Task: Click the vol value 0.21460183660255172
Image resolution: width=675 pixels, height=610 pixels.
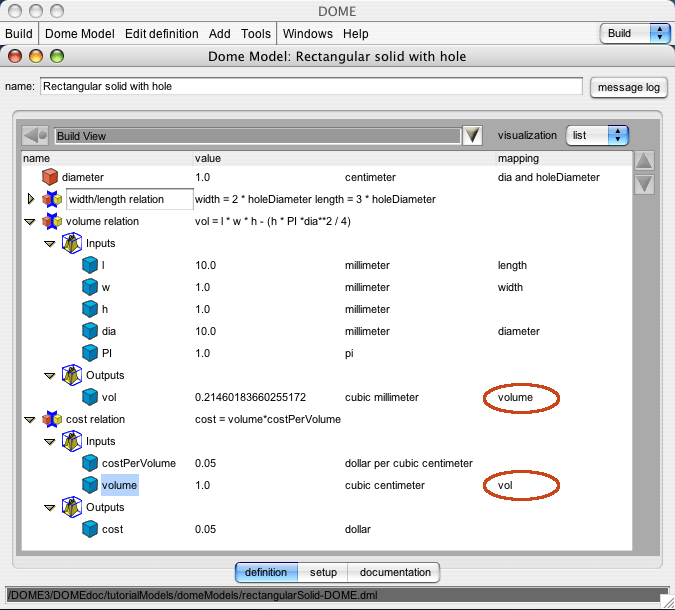Action: point(250,397)
